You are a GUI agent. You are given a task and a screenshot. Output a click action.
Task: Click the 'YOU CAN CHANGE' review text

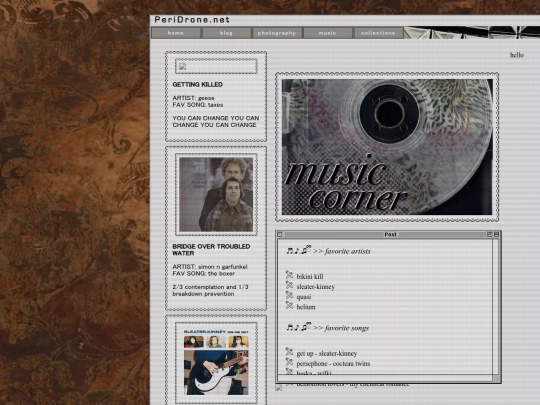216,121
